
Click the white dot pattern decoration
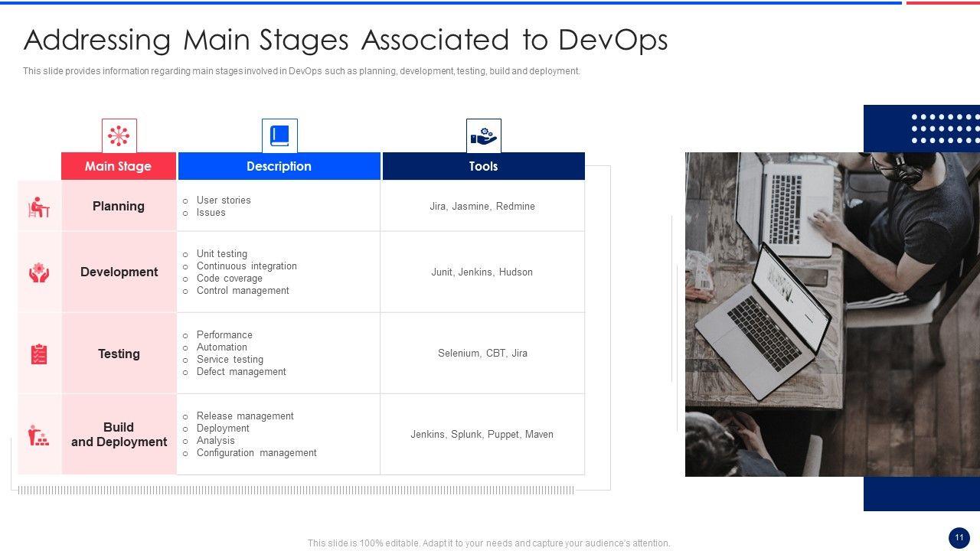pos(944,129)
